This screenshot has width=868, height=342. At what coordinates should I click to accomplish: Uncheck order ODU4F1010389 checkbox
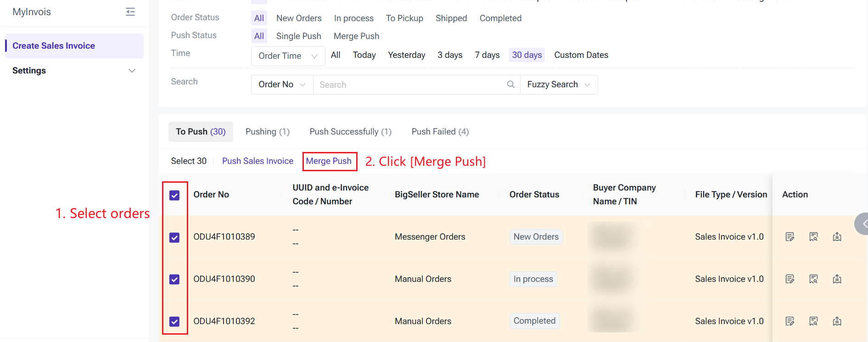(174, 237)
